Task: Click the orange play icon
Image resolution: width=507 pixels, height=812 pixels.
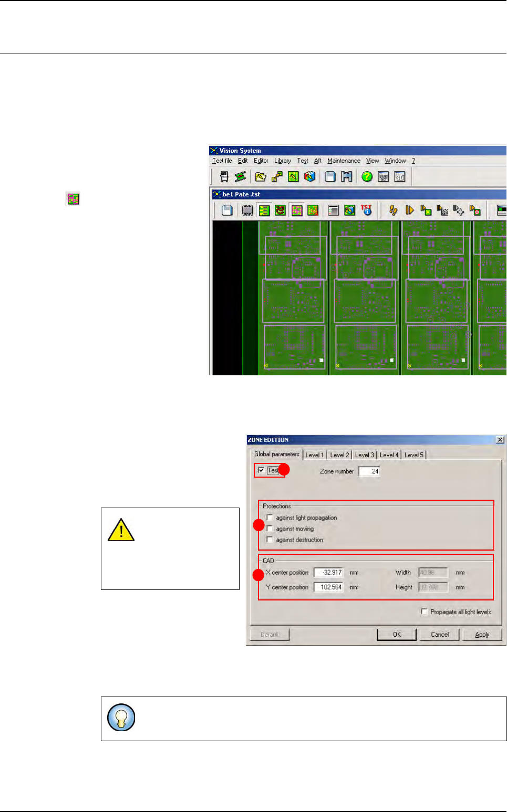Action: [x=409, y=210]
